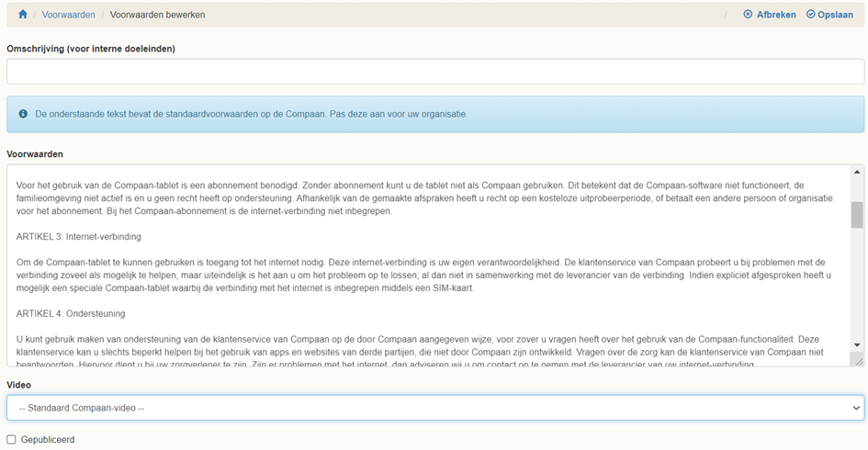The height and width of the screenshot is (450, 868).
Task: Click scrollbar down arrow in Voorwaarden
Action: point(857,344)
